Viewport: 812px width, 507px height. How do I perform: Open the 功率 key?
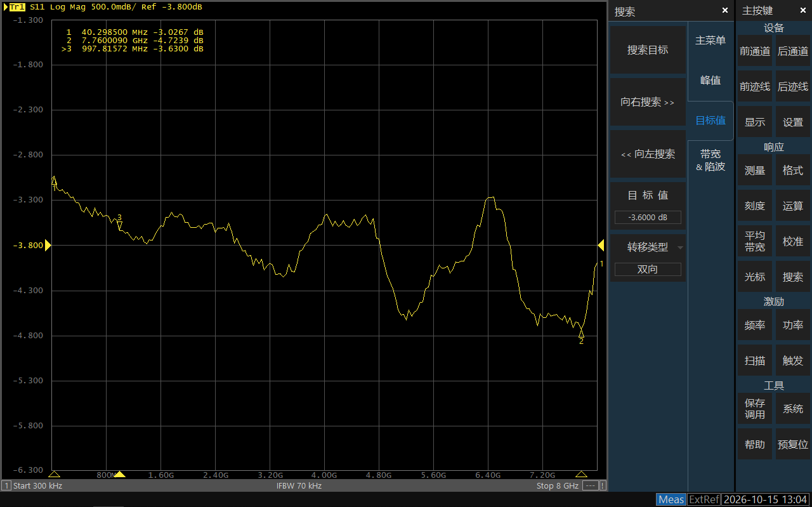pos(793,326)
